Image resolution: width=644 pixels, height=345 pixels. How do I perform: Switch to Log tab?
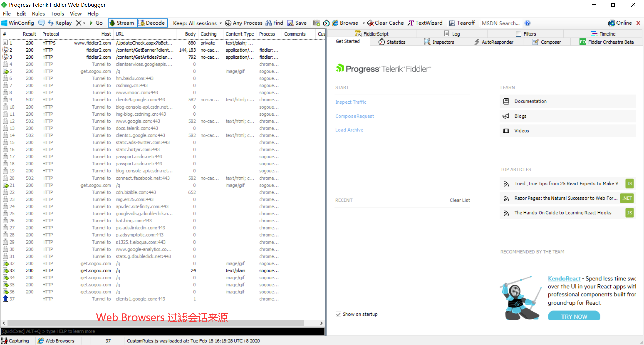(452, 34)
